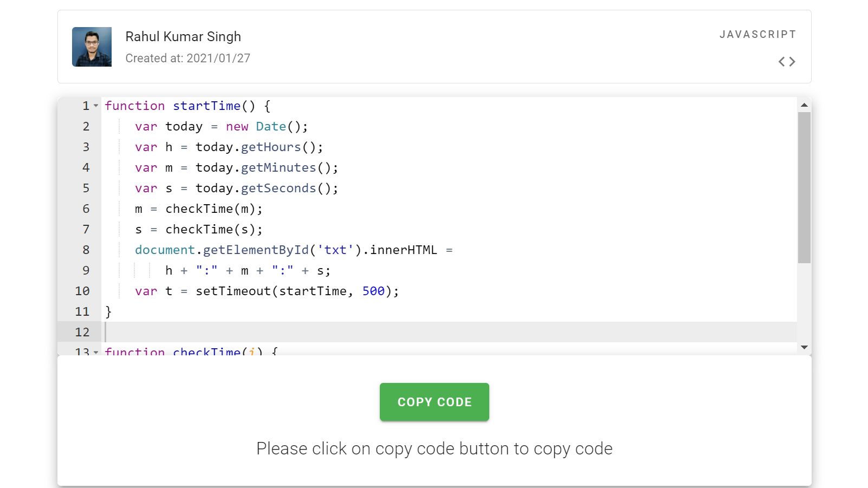
Task: Collapse the checkTime function fold arrow
Action: click(96, 352)
